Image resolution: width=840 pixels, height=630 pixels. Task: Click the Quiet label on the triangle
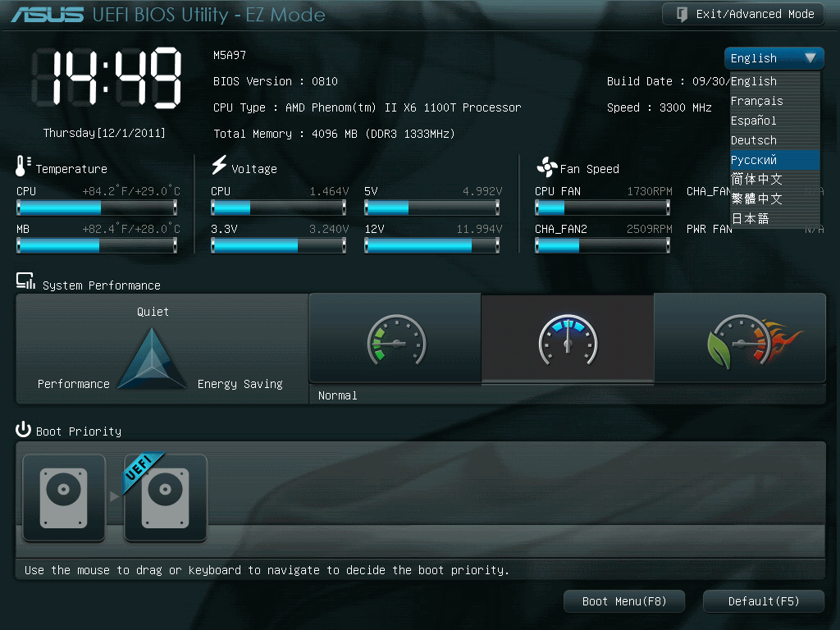tap(153, 312)
